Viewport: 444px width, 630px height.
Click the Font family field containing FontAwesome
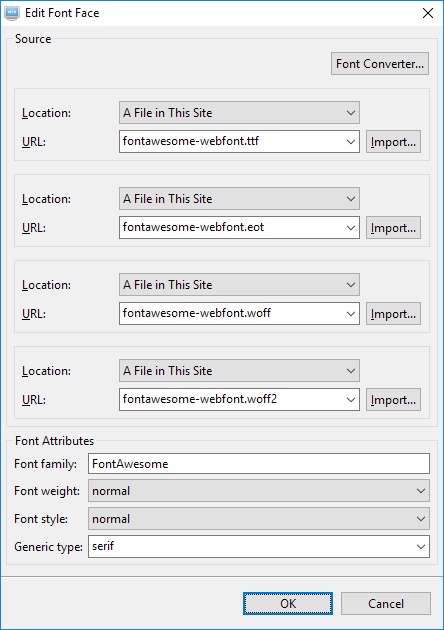tap(259, 464)
